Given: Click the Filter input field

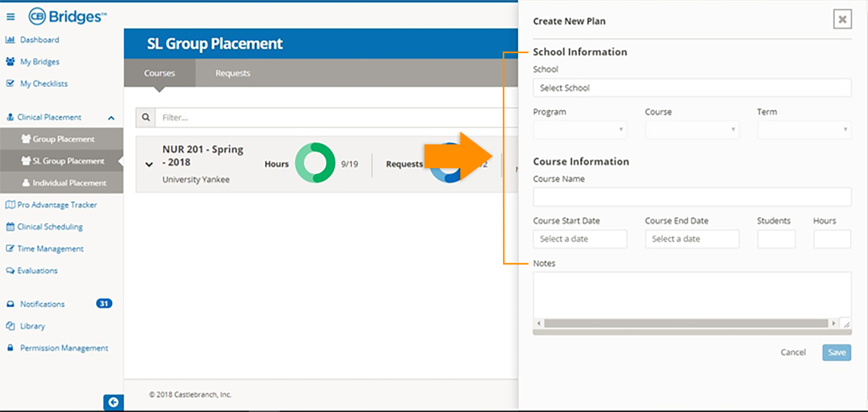Looking at the screenshot, I should coord(337,117).
